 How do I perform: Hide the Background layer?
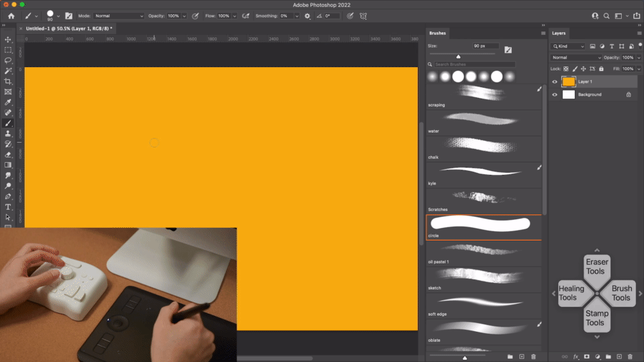(555, 95)
